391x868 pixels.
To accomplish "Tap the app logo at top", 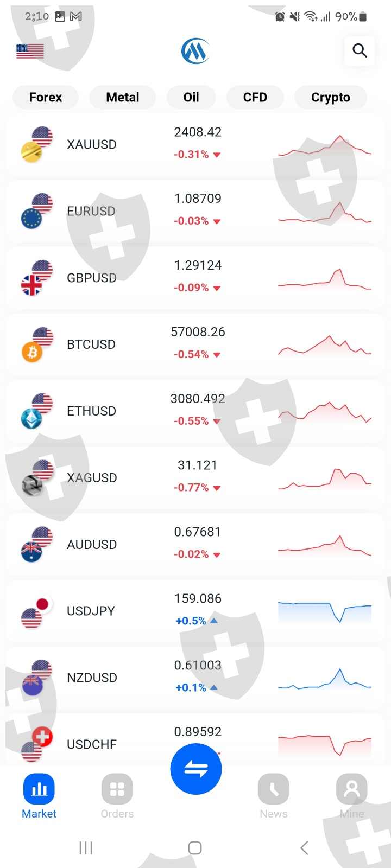I will tap(195, 51).
